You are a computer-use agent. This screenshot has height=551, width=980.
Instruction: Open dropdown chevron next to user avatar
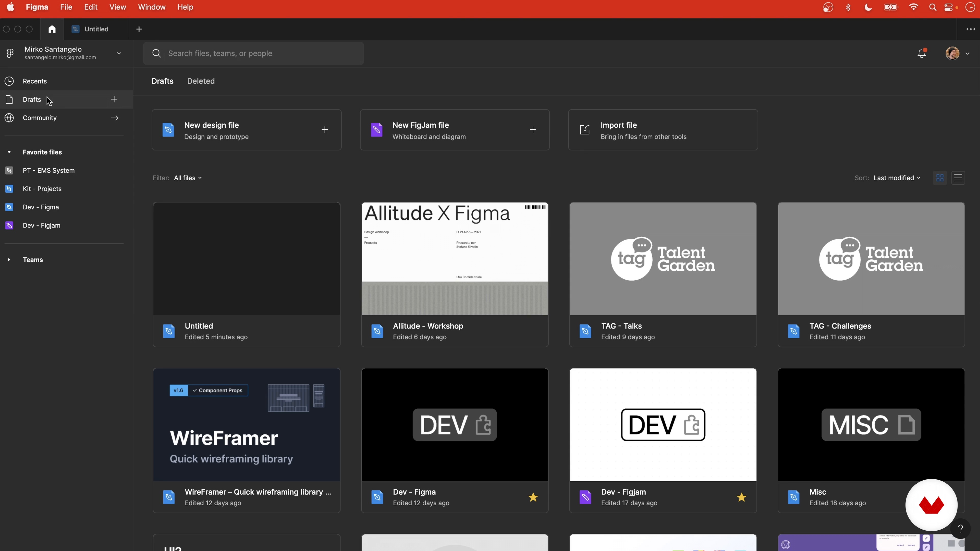pos(967,53)
